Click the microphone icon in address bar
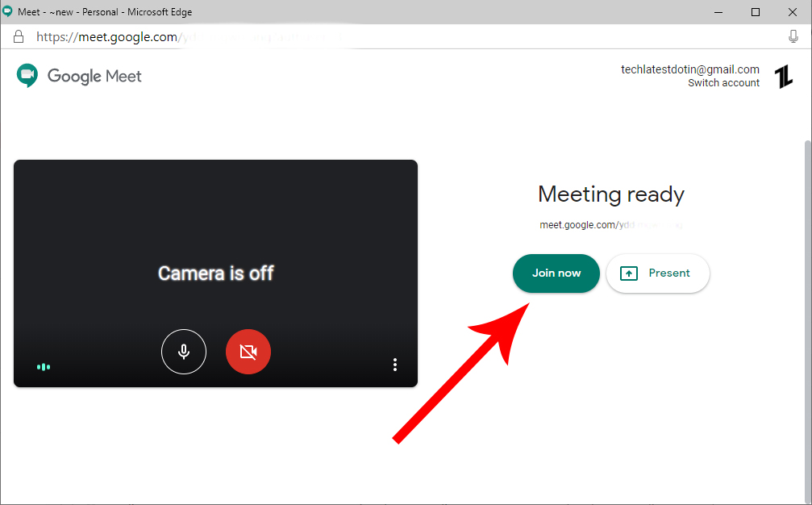 tap(793, 36)
